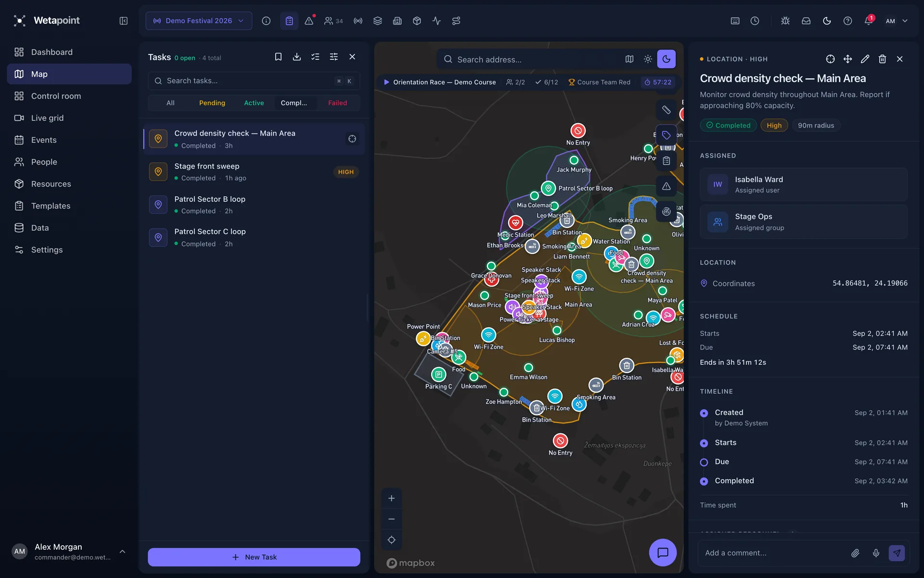Viewport: 924px width, 578px height.
Task: Open Templates in sidebar
Action: 69,206
